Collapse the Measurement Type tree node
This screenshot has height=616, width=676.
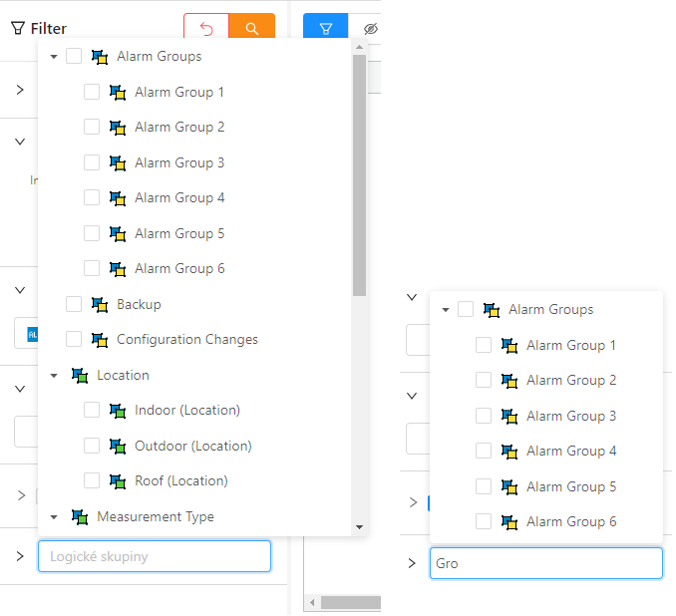[x=54, y=518]
